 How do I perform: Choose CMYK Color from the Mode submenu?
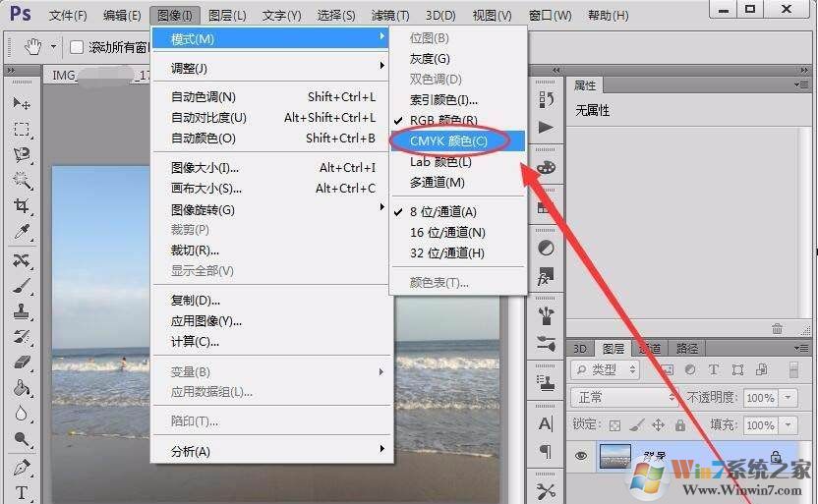point(448,141)
